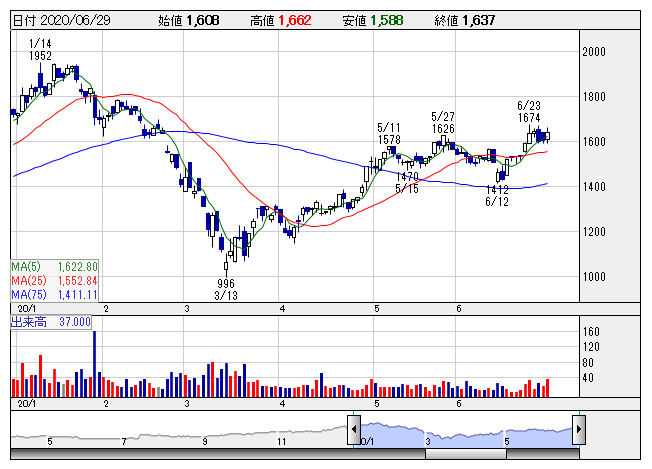Viewport: 652px width, 469px height.
Task: Click the 11 month label in overview strip
Action: [282, 442]
